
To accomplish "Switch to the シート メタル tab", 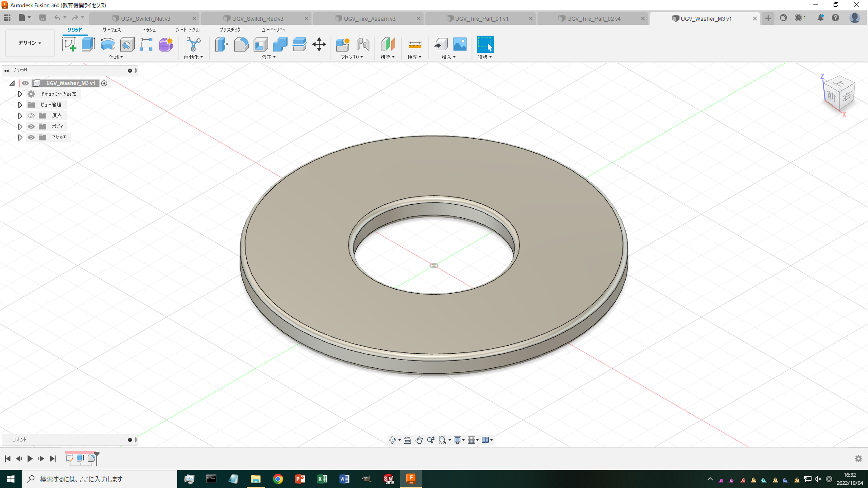I will pyautogui.click(x=188, y=30).
